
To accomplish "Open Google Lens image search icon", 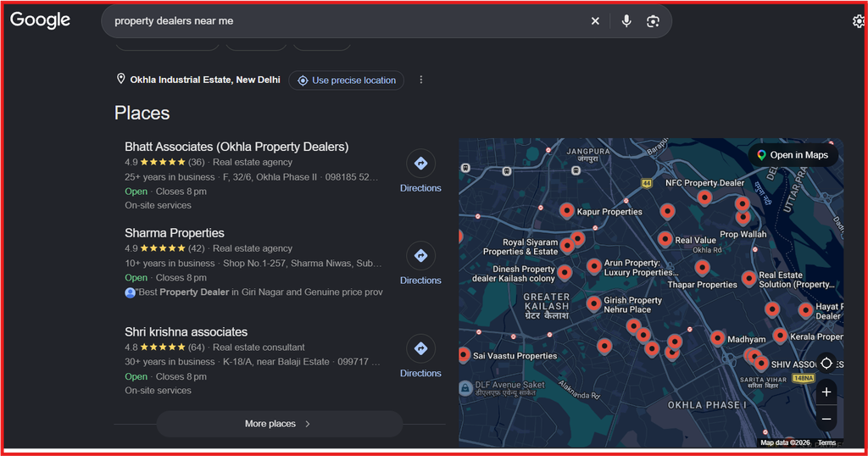I will [x=653, y=21].
